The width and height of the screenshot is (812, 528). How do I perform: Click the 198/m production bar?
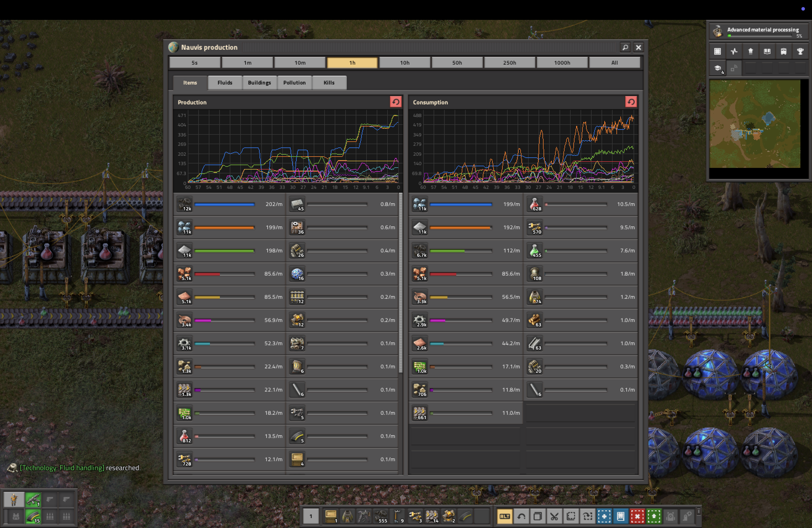point(225,251)
